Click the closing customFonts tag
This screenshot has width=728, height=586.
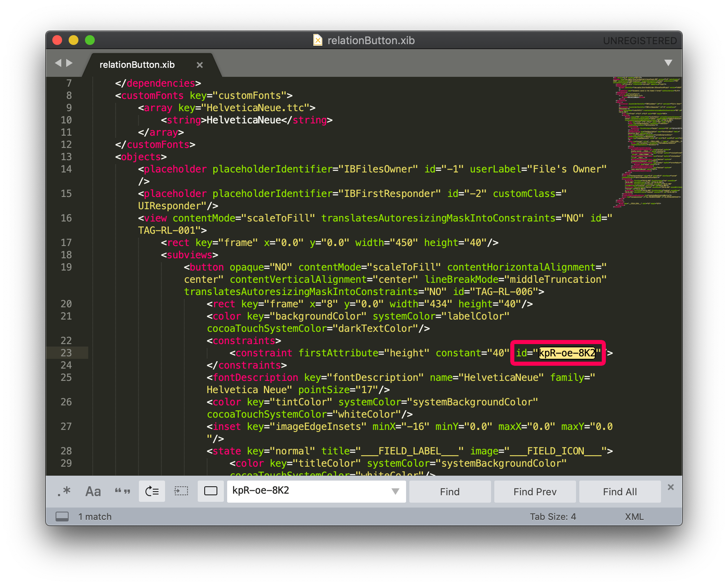155,144
